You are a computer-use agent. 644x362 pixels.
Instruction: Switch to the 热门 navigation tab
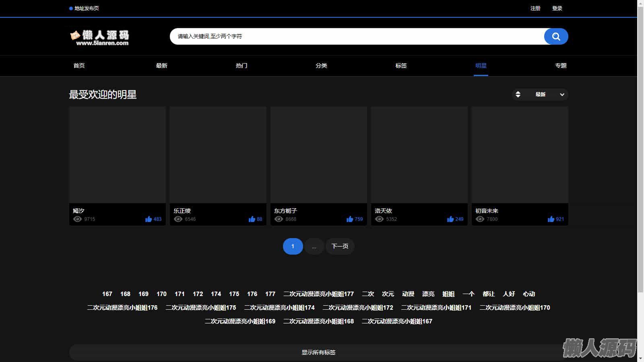(242, 66)
